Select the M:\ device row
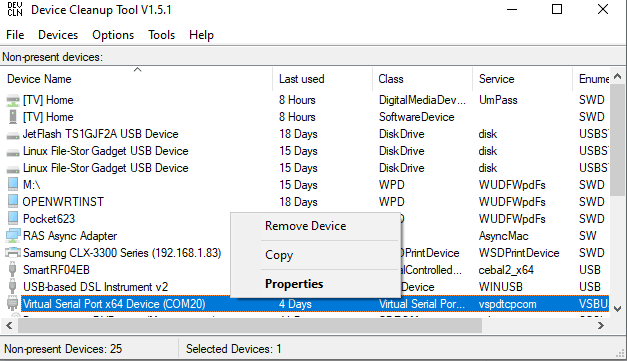 306,185
